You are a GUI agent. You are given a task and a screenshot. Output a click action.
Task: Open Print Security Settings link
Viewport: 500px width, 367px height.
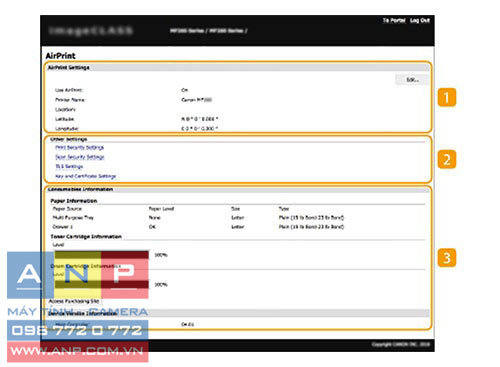click(x=79, y=147)
